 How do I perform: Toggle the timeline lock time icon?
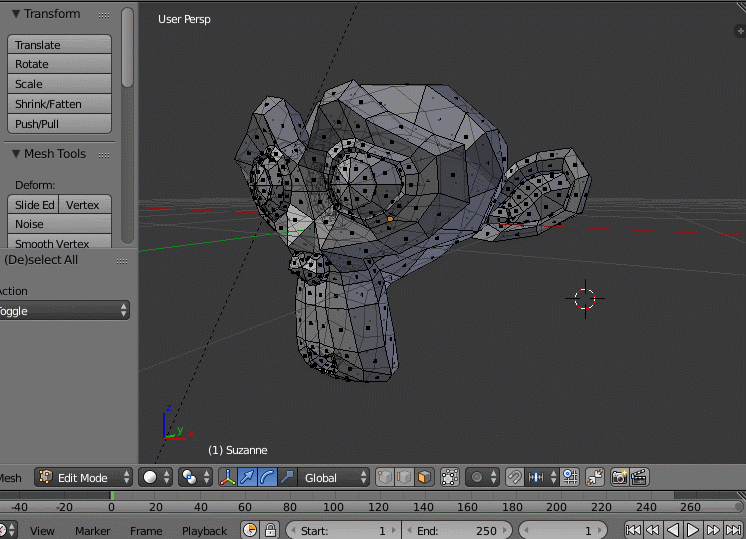(269, 531)
